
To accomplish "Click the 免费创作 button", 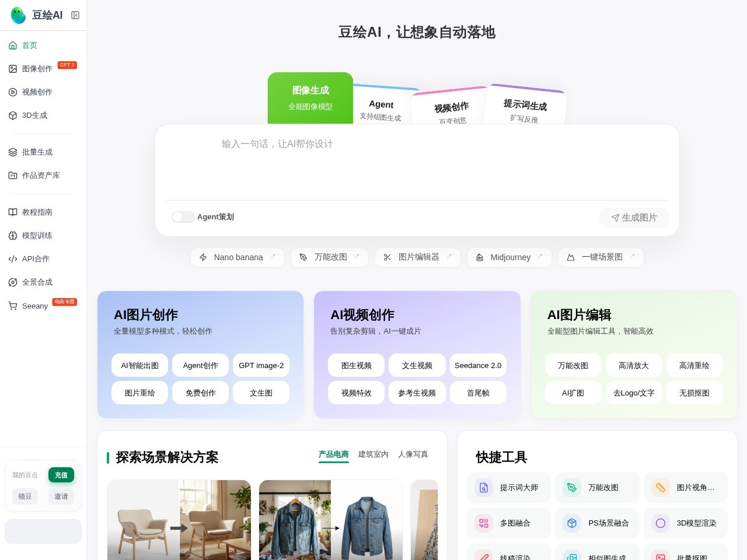I will pos(201,393).
